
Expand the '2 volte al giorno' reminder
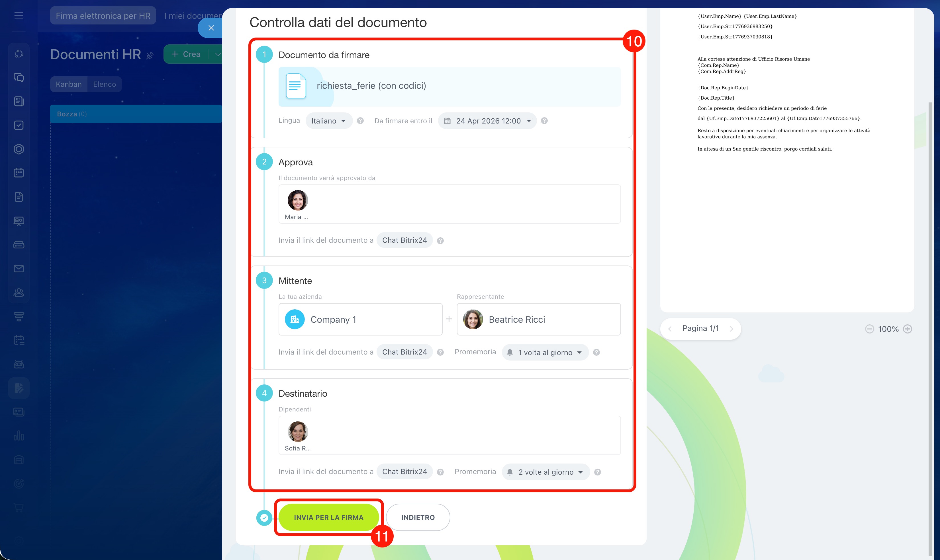pyautogui.click(x=546, y=472)
